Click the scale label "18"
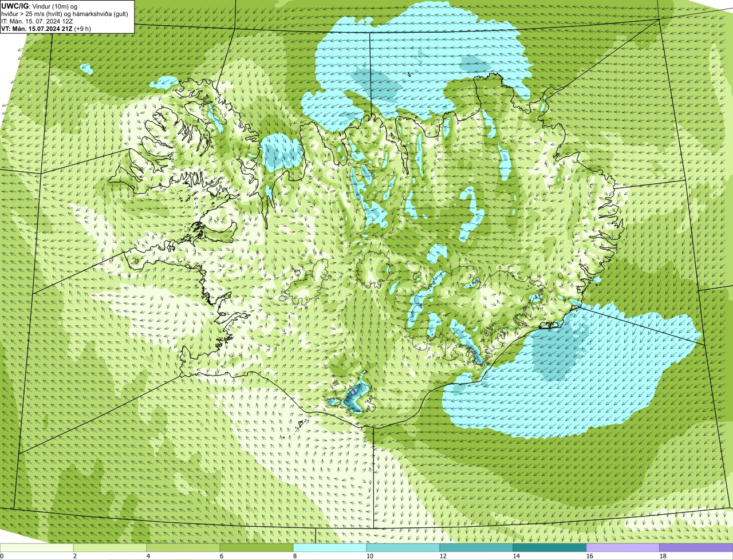Viewport: 733px width, 560px height. pos(663,556)
